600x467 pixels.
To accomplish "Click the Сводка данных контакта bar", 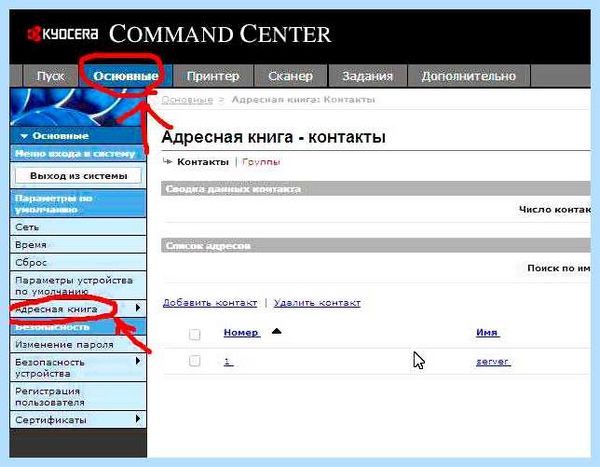I will [x=376, y=189].
